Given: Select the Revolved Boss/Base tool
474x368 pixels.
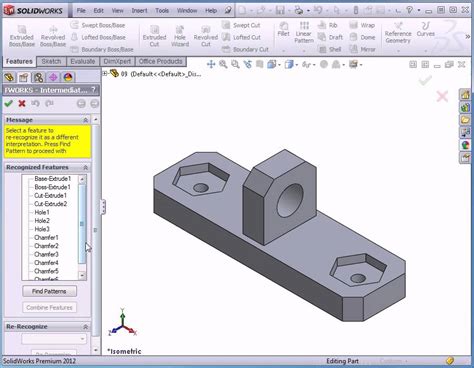Looking at the screenshot, I should coord(53,36).
